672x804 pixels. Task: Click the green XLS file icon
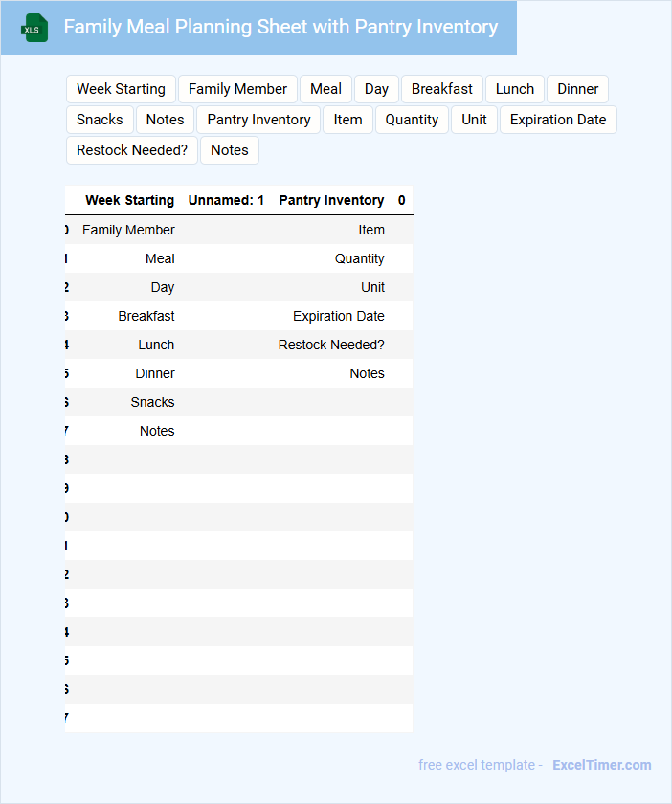[34, 28]
